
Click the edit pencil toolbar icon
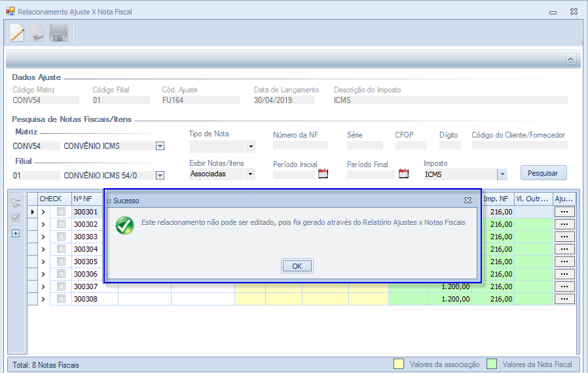click(x=16, y=33)
